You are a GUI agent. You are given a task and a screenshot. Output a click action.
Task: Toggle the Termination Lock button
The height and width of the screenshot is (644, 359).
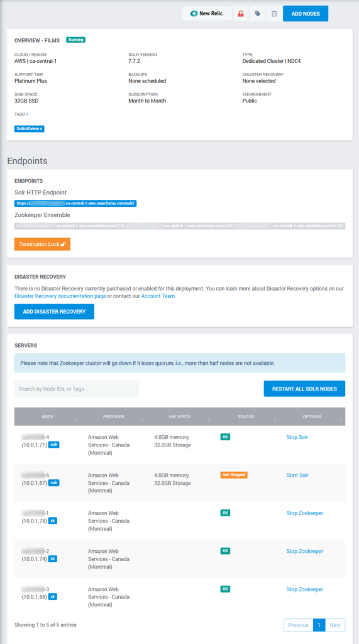pos(42,244)
